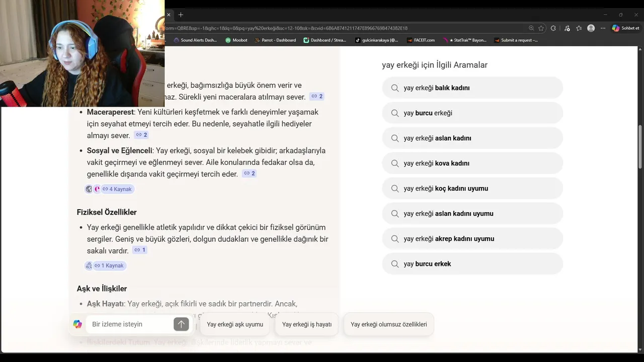Open gulcinkarakaya TikTok bookmark
Viewport: 644px width, 362px height.
pyautogui.click(x=376, y=40)
